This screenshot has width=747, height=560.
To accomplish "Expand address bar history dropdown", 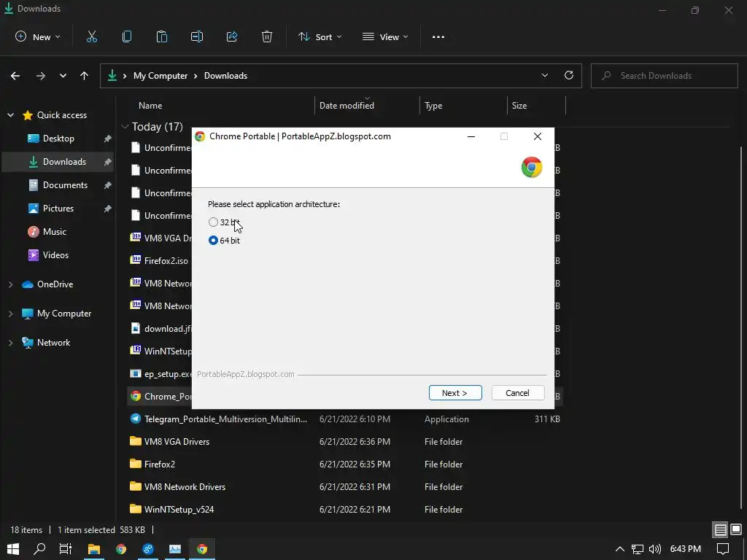I will coord(544,76).
